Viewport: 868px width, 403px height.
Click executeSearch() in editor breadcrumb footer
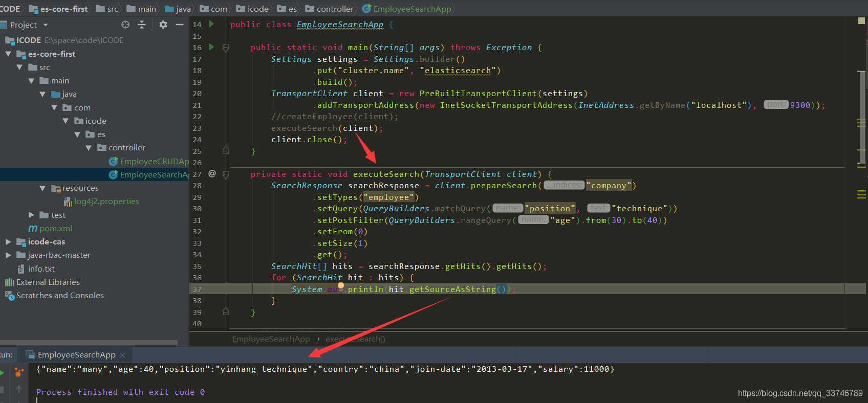[x=355, y=339]
